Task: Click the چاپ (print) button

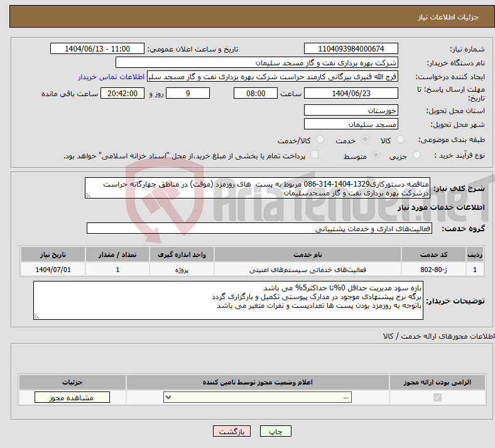Action: [275, 431]
